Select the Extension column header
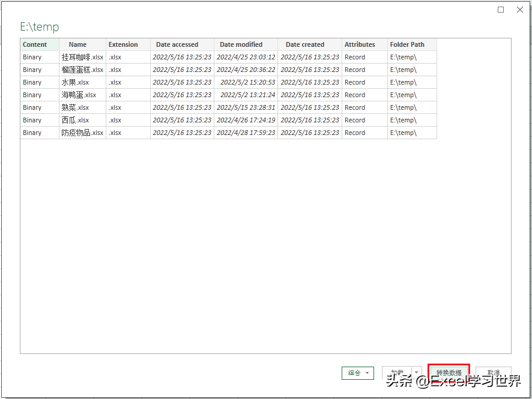 click(128, 44)
